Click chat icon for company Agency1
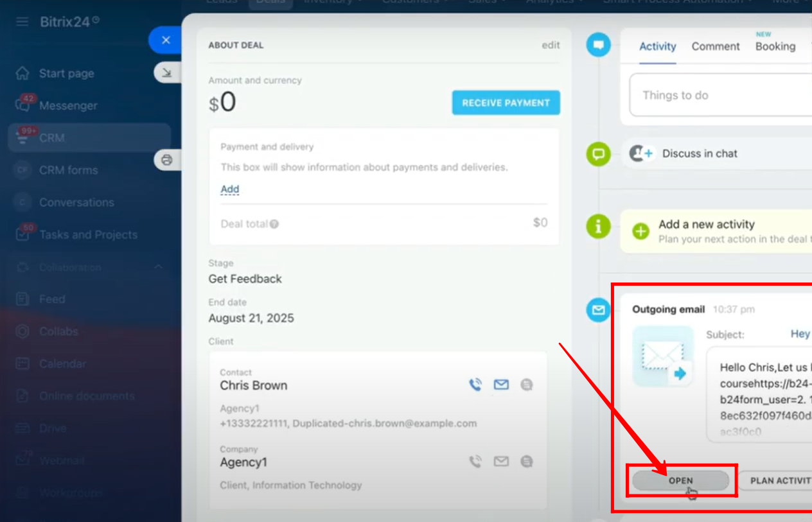Image resolution: width=812 pixels, height=522 pixels. point(527,461)
